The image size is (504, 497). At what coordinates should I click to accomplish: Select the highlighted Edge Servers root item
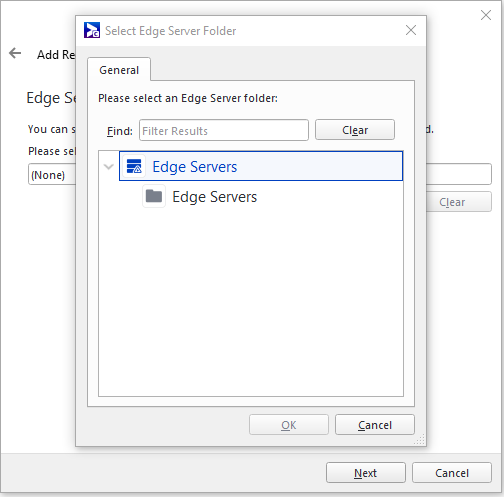(261, 166)
